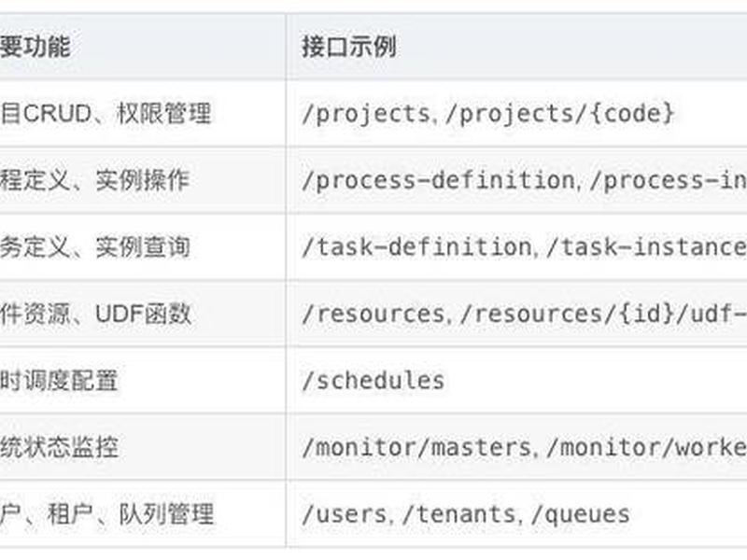
Task: Click the /task-instance endpoint text
Action: (646, 247)
